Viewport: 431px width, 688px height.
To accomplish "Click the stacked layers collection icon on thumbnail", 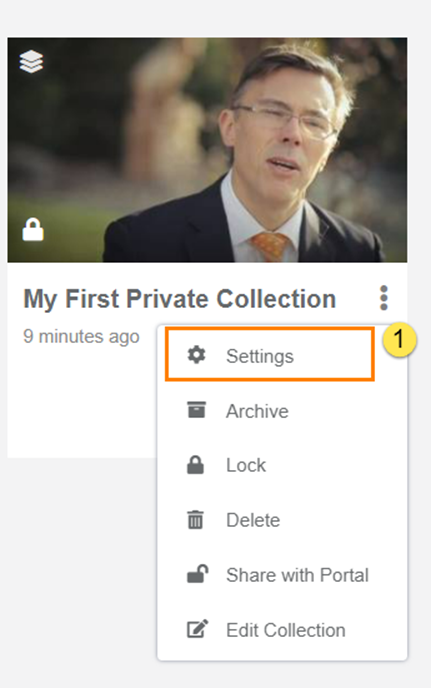I will click(31, 61).
